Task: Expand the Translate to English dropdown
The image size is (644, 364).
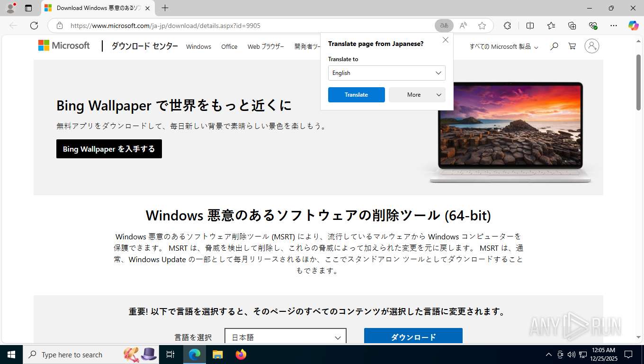Action: click(387, 73)
